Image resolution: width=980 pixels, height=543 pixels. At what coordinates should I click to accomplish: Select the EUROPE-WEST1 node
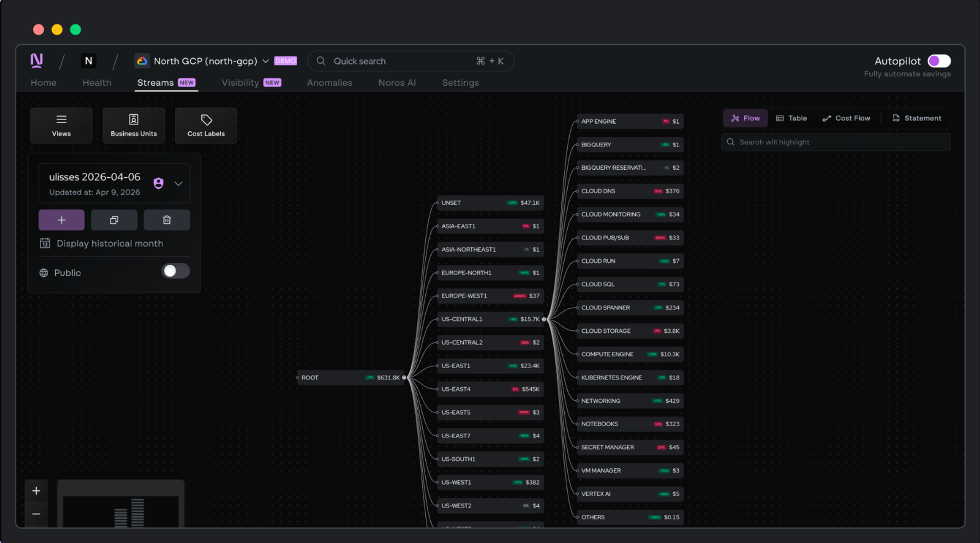tap(490, 296)
